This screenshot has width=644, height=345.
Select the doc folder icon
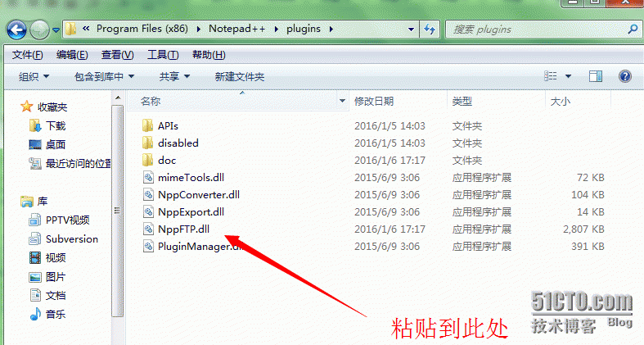(147, 160)
